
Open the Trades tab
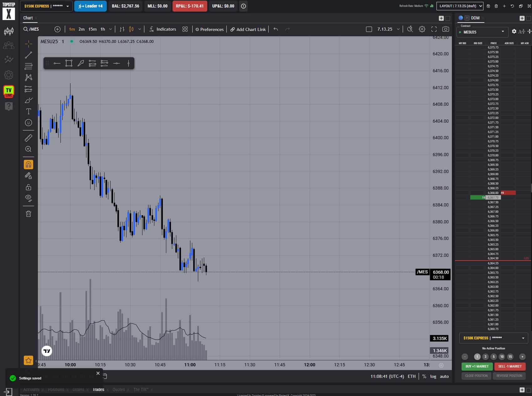click(98, 389)
